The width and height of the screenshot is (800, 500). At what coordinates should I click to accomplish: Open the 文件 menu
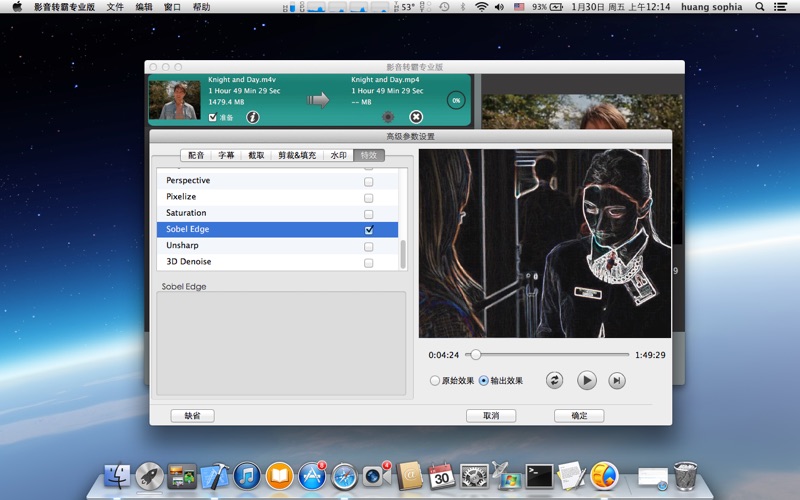115,7
